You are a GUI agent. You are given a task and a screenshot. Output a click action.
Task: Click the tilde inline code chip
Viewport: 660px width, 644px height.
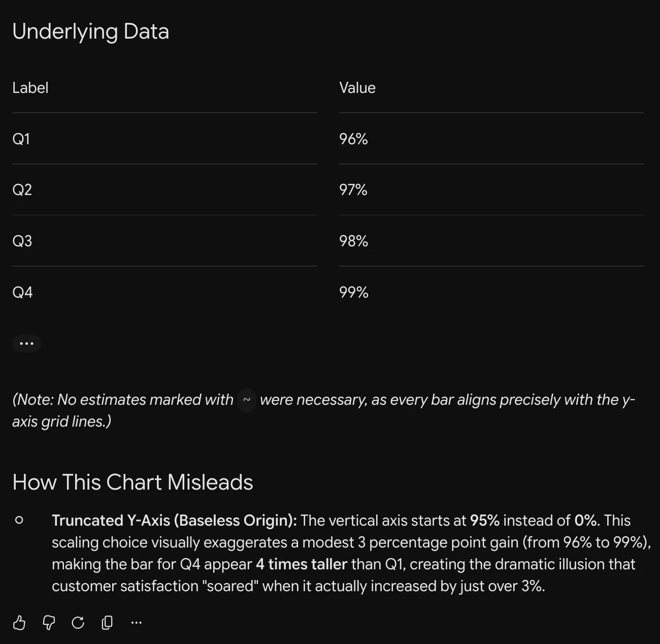tap(247, 400)
